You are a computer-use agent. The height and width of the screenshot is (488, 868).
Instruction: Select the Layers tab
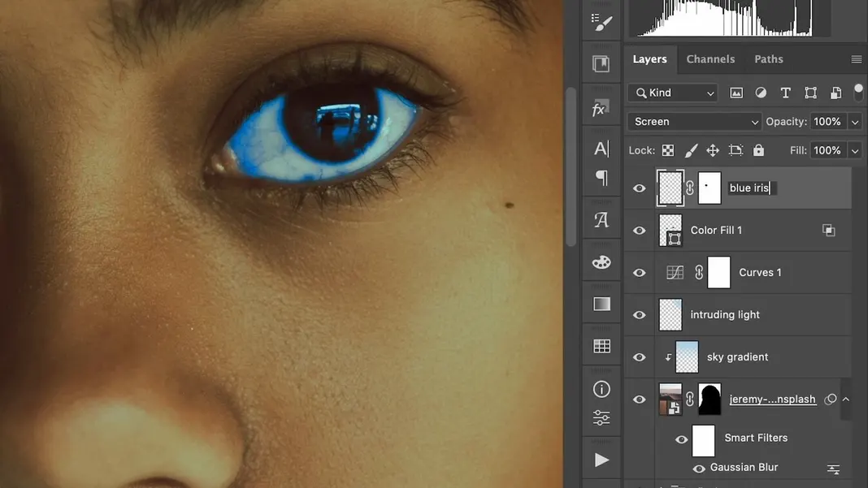pos(650,59)
